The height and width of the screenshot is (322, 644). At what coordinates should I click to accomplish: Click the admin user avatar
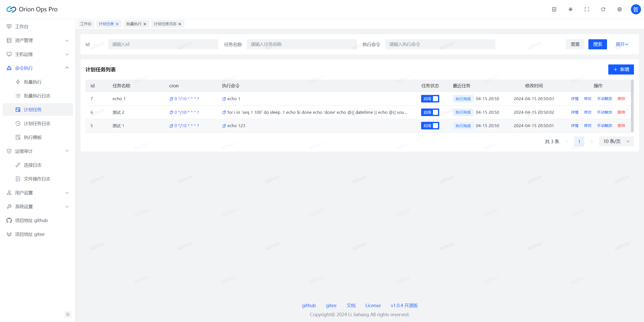tap(635, 9)
